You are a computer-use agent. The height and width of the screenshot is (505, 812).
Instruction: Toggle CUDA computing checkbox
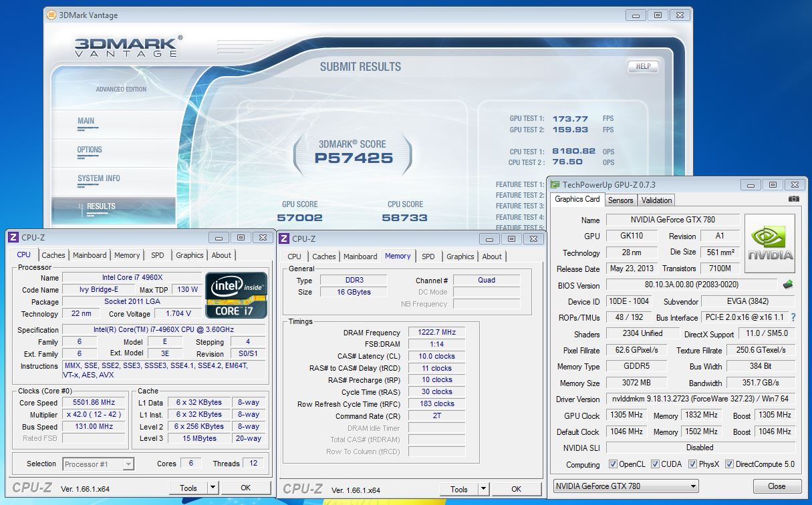(656, 464)
